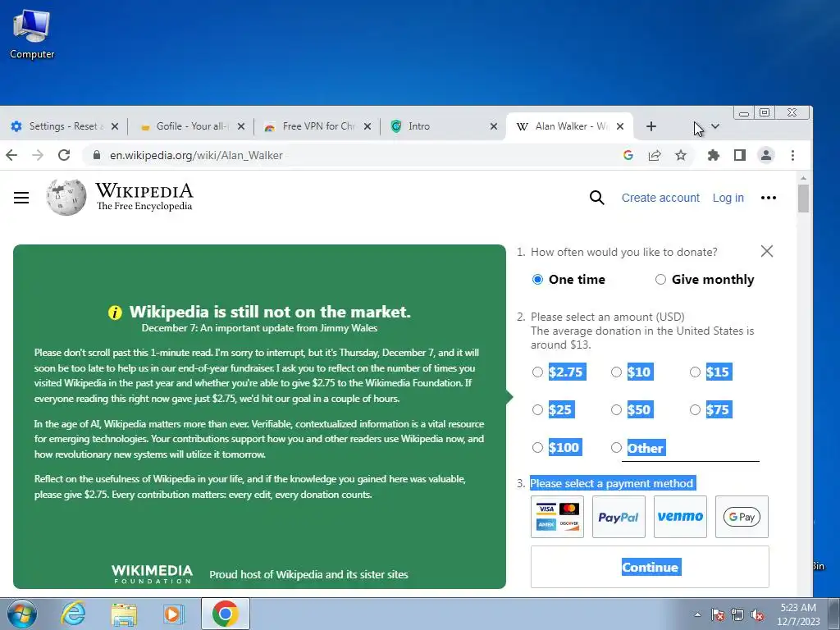Choose the $100 donation amount
The height and width of the screenshot is (630, 840).
[537, 447]
